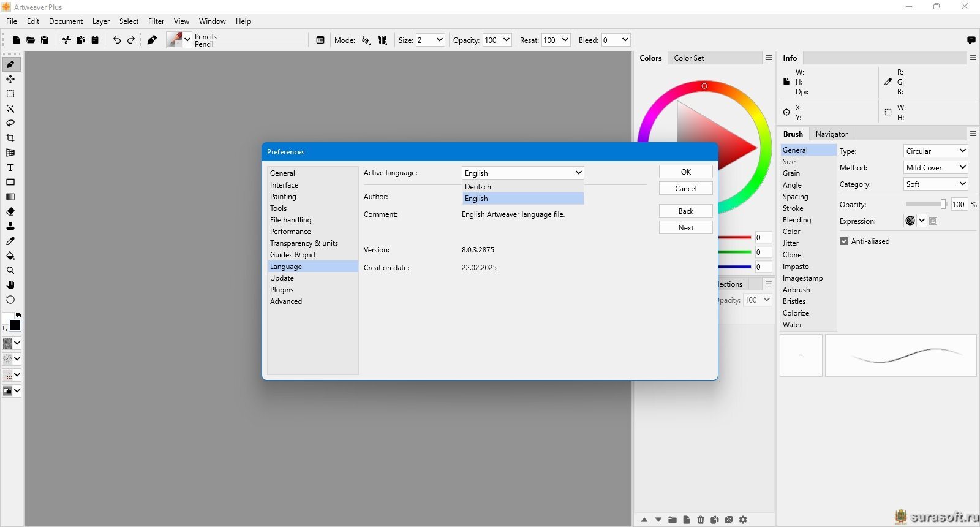Click the black foreground color swatch
The width and height of the screenshot is (980, 527).
pos(15,325)
